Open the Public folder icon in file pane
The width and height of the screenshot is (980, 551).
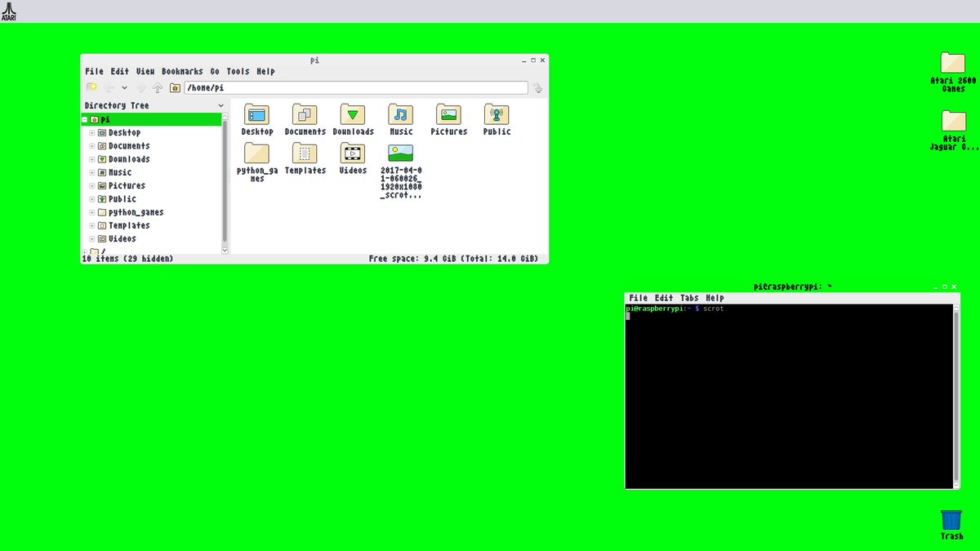(497, 114)
